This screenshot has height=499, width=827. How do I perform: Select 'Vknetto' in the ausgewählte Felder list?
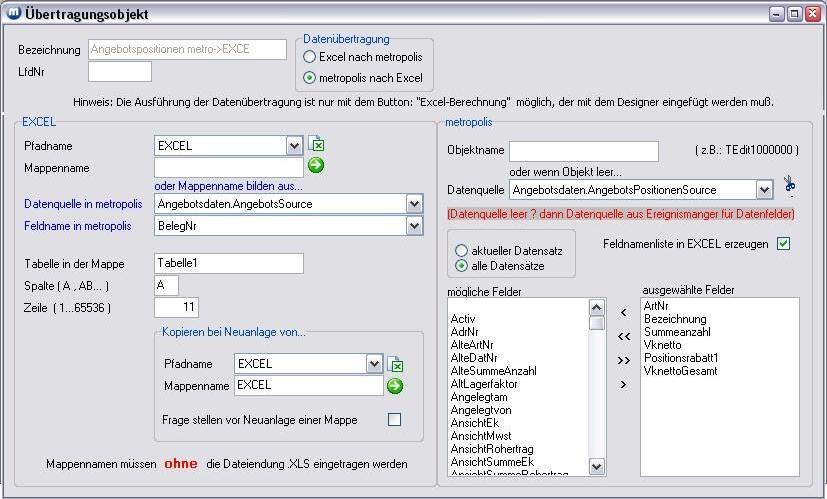pos(662,344)
